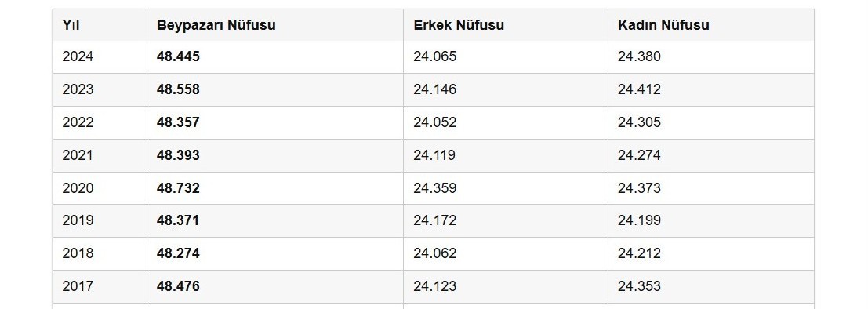Select the 2018 population 48.274
868x309 pixels.
click(274, 253)
